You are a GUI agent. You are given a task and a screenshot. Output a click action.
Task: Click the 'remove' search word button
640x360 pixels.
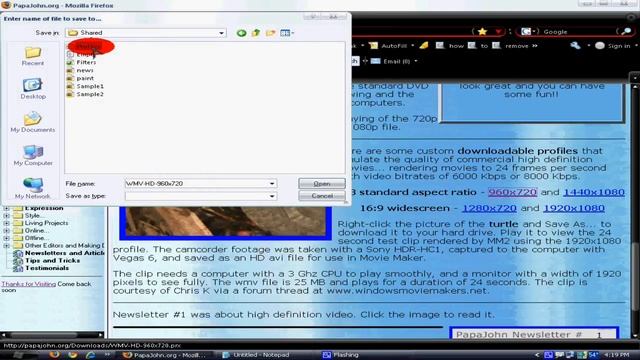[x=510, y=46]
